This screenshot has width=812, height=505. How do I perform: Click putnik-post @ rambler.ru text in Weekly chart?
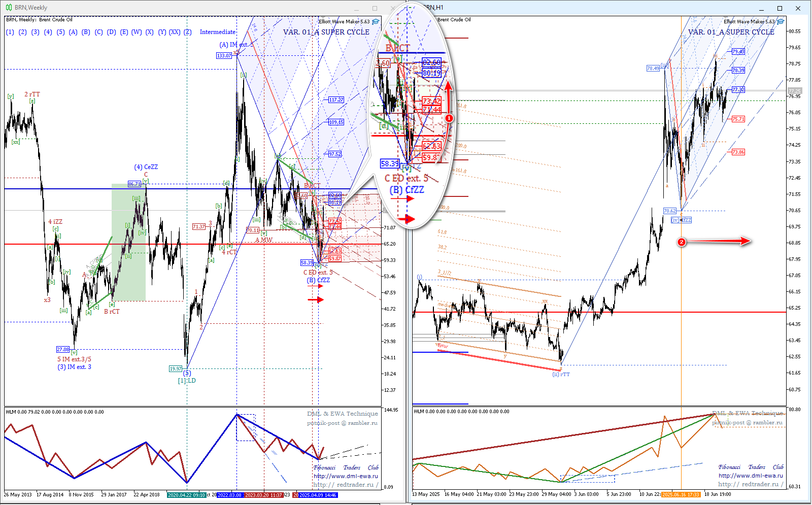coord(342,423)
